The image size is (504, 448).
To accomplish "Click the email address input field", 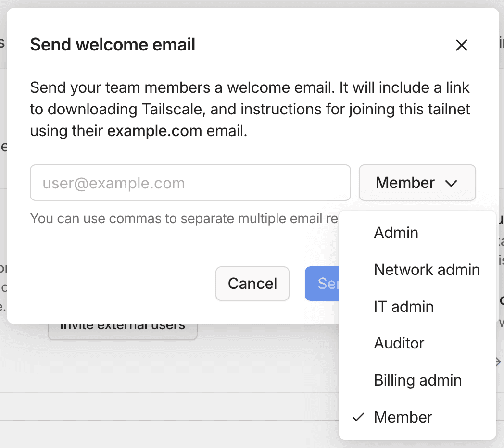I will point(190,183).
